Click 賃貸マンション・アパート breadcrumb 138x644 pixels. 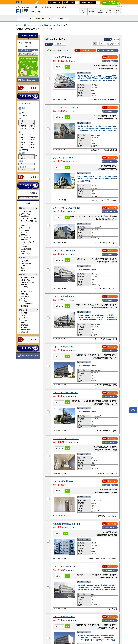[32, 25]
